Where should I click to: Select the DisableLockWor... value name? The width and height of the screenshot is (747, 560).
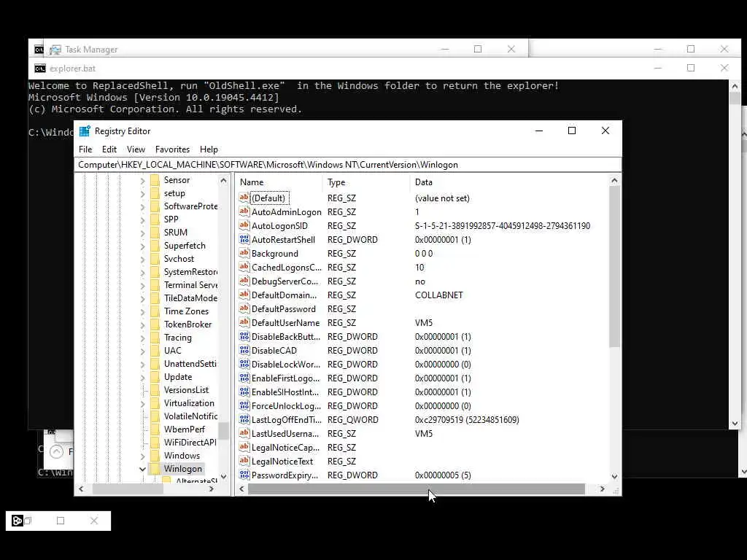coord(286,365)
